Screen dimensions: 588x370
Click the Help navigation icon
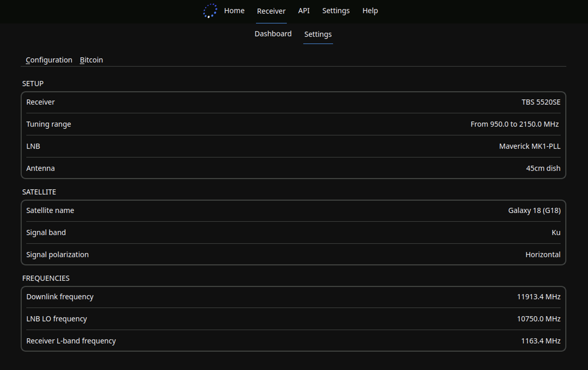[x=369, y=11]
